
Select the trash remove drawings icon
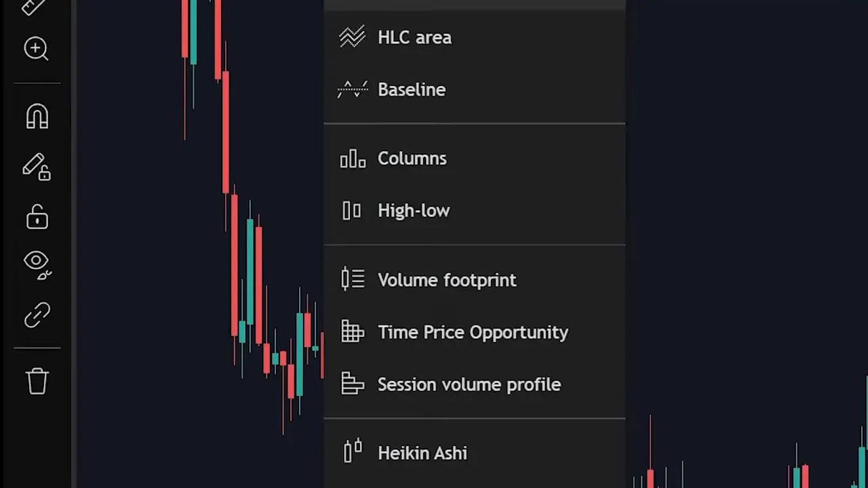click(x=36, y=381)
